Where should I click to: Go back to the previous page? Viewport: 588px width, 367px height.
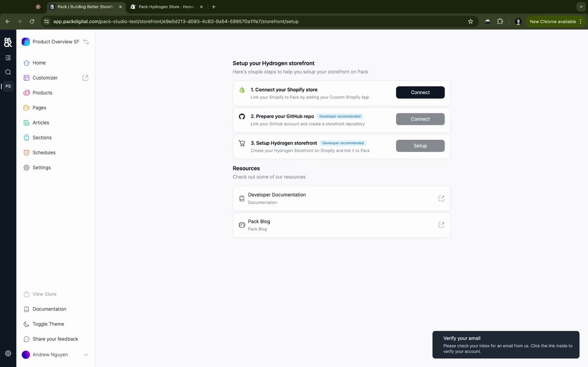[7, 22]
